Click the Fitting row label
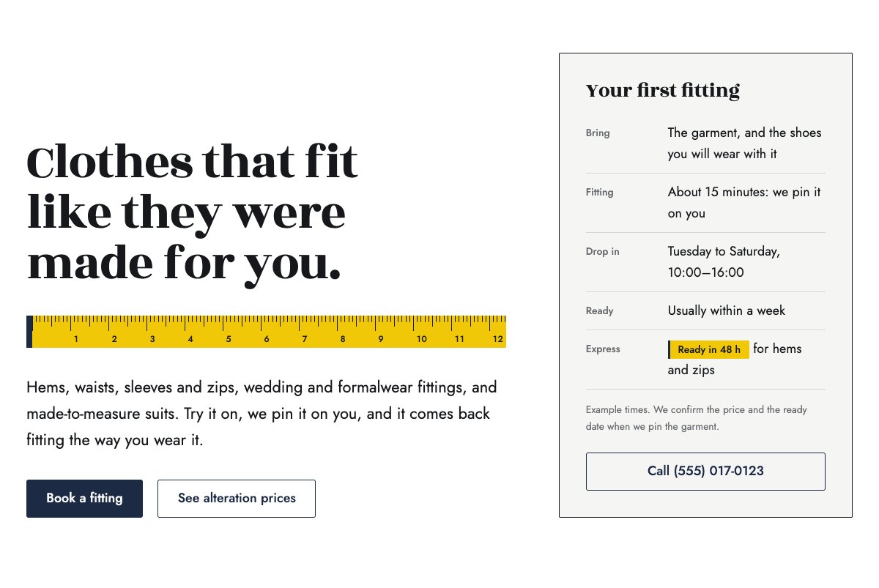 (x=600, y=193)
